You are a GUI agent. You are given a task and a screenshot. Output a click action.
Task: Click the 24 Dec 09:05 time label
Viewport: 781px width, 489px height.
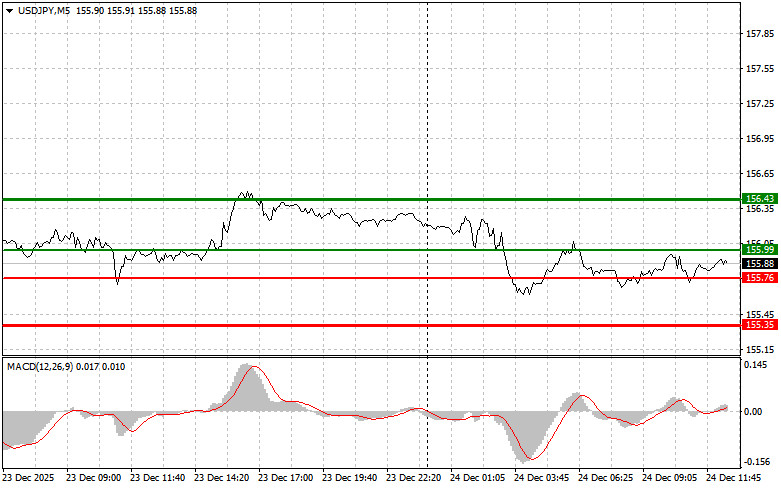[x=669, y=478]
